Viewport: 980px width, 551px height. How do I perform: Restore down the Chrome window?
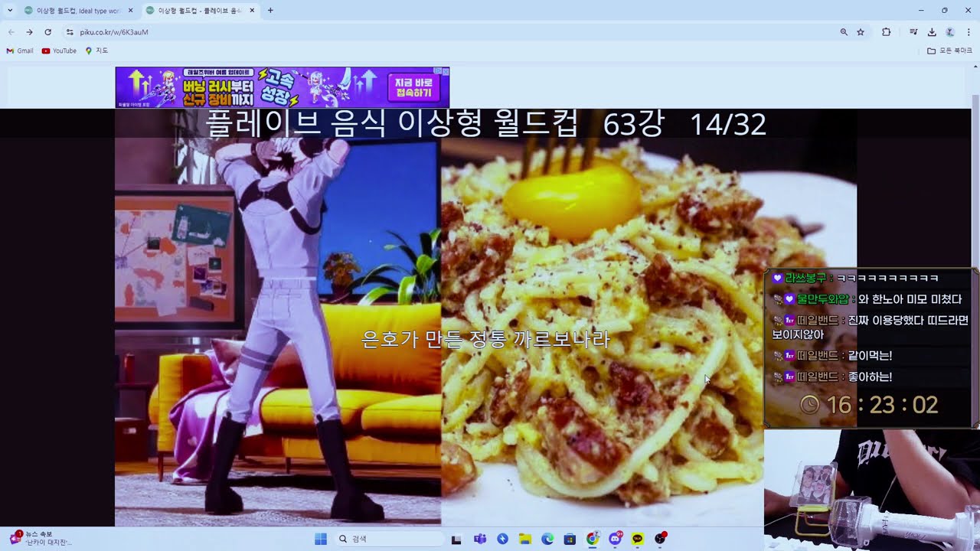pos(945,10)
